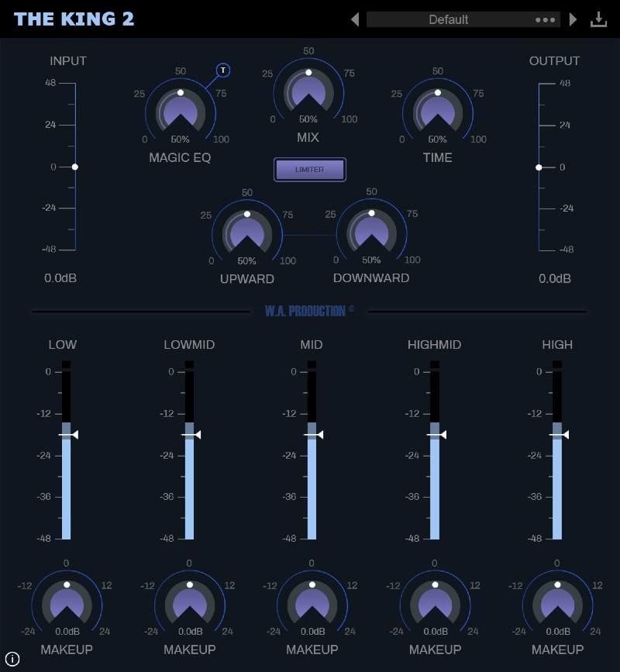Image resolution: width=620 pixels, height=672 pixels.
Task: Click the LOWMID threshold slider arrow
Action: click(x=198, y=434)
